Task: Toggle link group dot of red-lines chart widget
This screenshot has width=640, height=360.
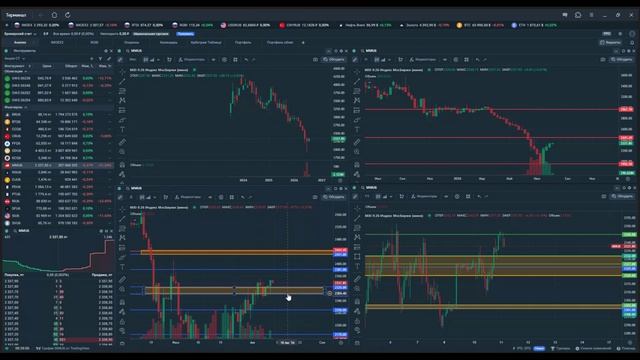Action: (x=354, y=51)
